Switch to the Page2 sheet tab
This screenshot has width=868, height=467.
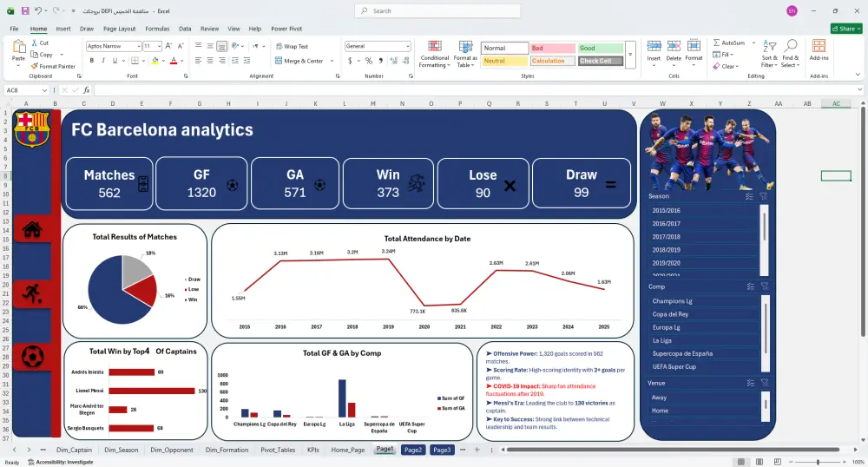coord(412,450)
